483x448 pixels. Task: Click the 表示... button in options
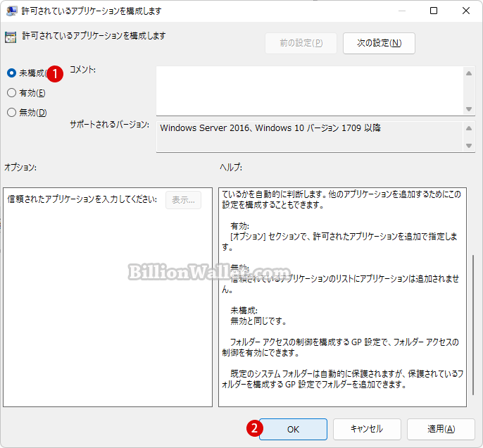click(183, 200)
